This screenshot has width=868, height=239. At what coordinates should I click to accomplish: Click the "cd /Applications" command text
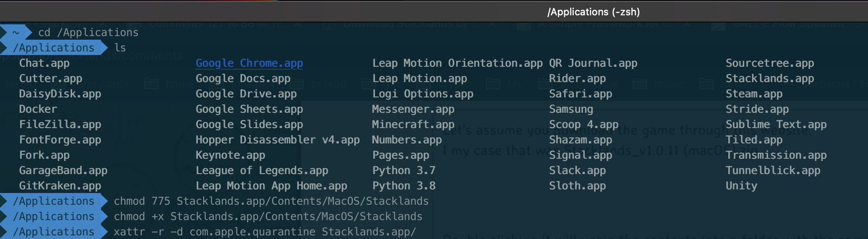pyautogui.click(x=88, y=32)
